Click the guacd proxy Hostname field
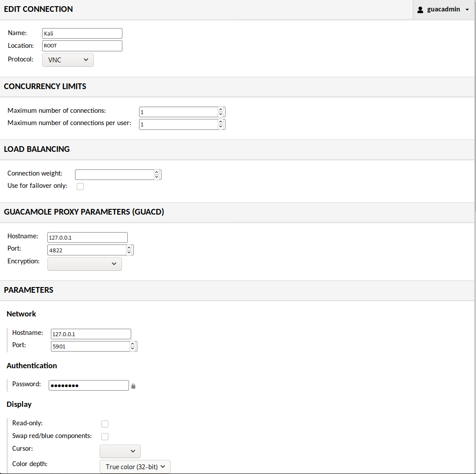The height and width of the screenshot is (474, 476). click(x=87, y=237)
